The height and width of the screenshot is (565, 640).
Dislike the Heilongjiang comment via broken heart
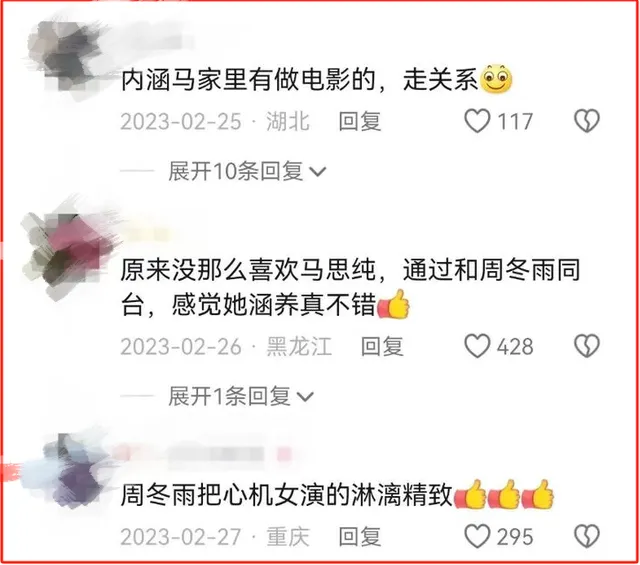click(587, 346)
